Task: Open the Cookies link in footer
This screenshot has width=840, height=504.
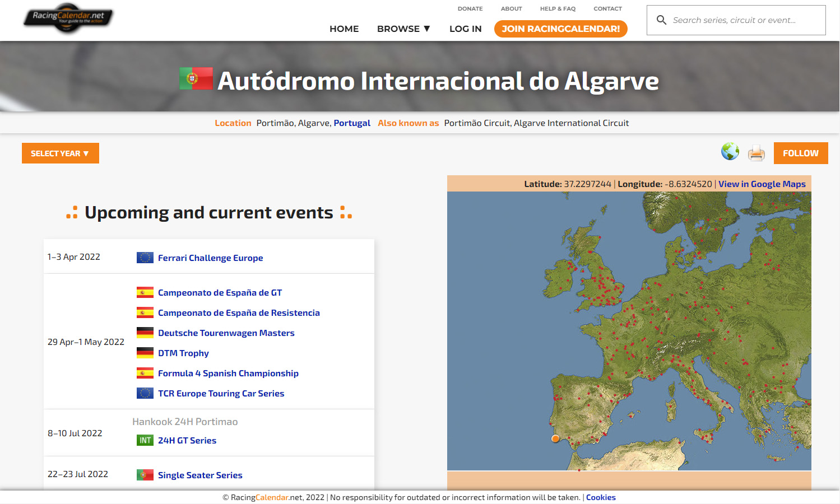Action: [x=601, y=497]
